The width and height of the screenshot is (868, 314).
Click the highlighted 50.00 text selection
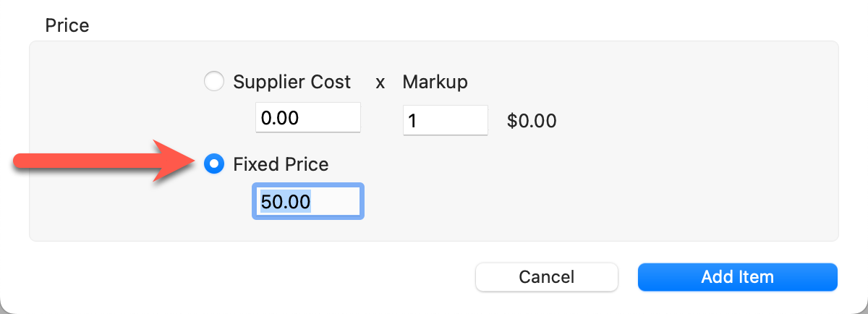tap(286, 202)
